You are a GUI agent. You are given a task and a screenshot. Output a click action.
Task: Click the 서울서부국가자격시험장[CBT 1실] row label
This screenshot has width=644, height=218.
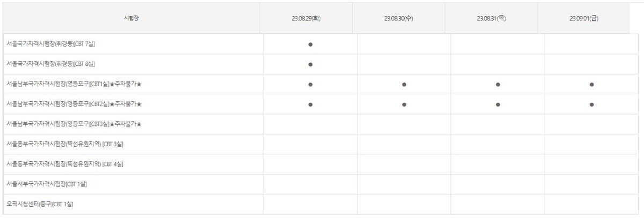(47, 184)
